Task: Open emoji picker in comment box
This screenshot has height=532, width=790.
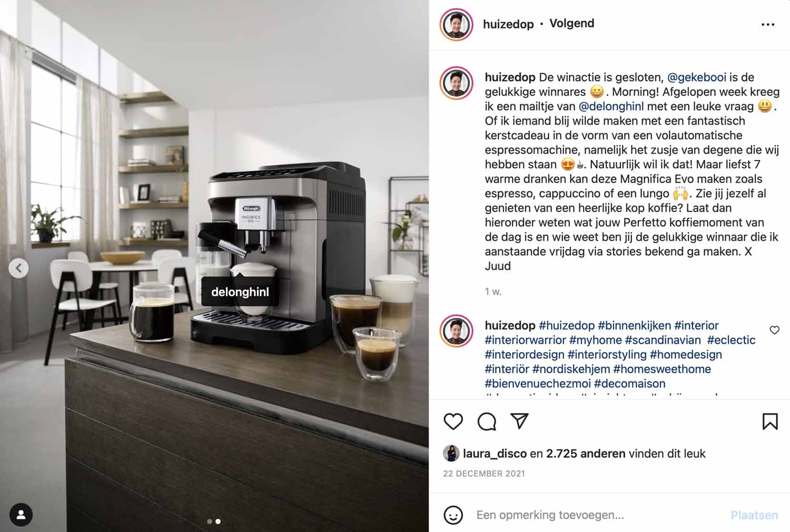Action: click(x=453, y=515)
